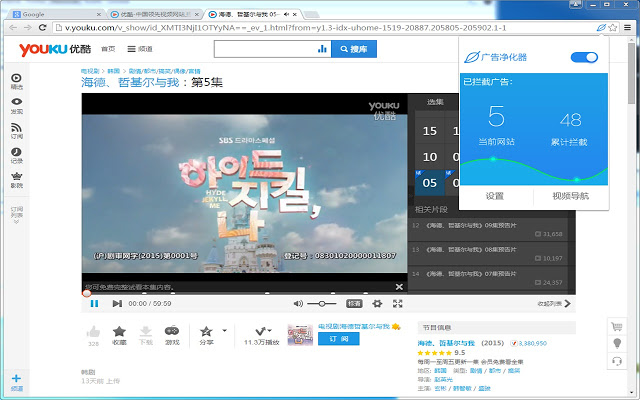This screenshot has width=640, height=400.
Task: Bookmark this page with star
Action: 613,27
